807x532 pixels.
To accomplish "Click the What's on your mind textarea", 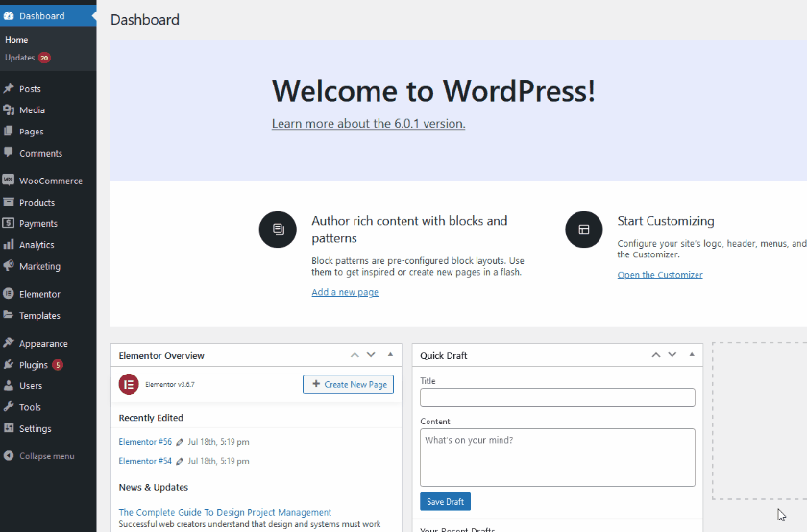I will point(557,457).
